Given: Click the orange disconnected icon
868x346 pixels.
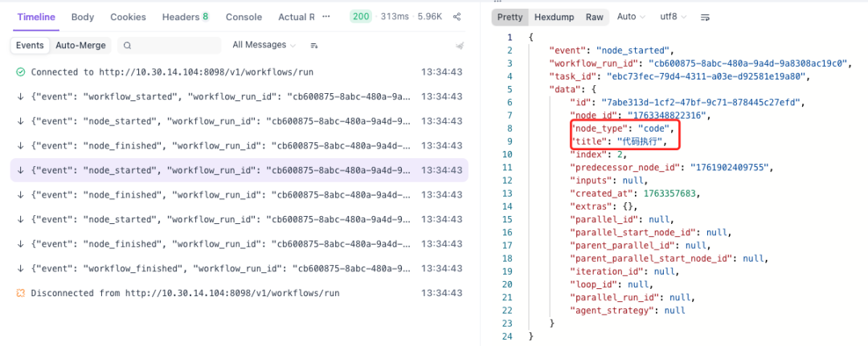Looking at the screenshot, I should coord(20,293).
